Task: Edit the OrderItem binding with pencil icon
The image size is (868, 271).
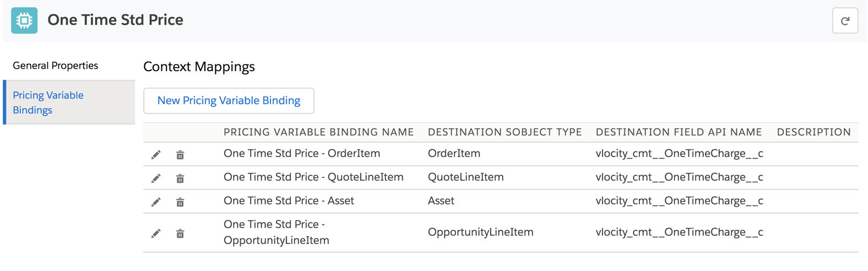Action: coord(156,155)
